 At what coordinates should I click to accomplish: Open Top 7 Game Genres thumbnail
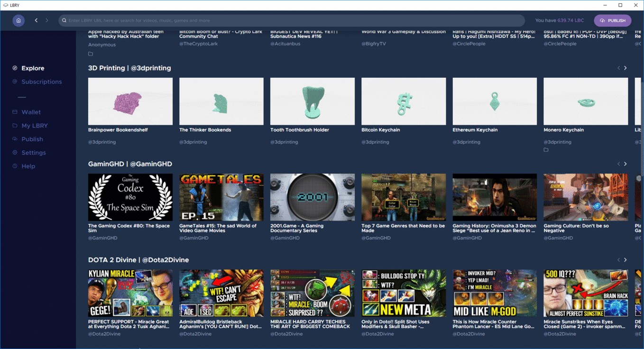pyautogui.click(x=404, y=197)
